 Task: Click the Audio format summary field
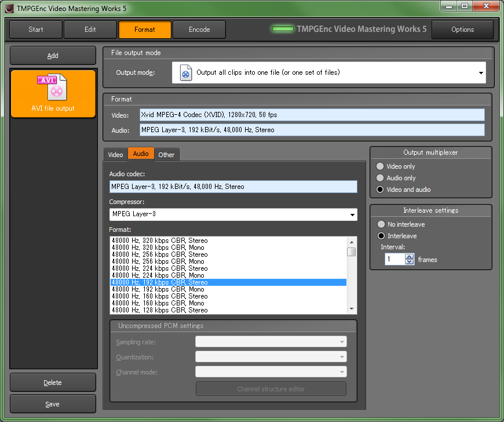(x=312, y=130)
